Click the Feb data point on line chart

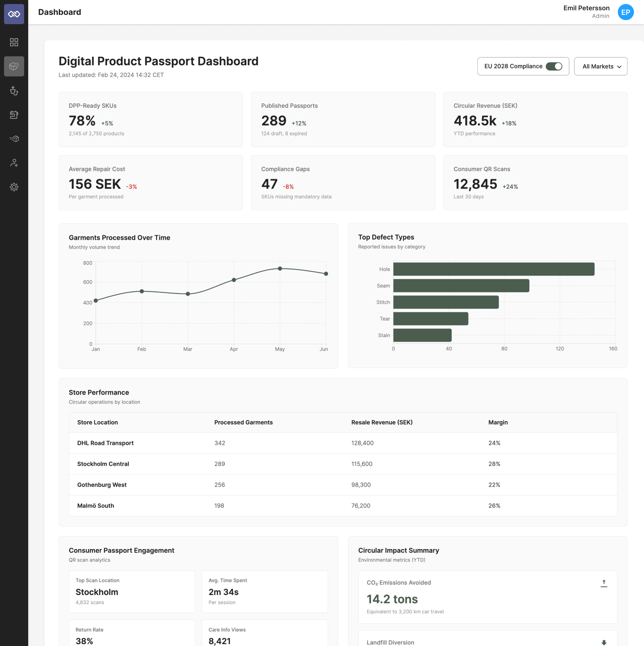coord(142,291)
